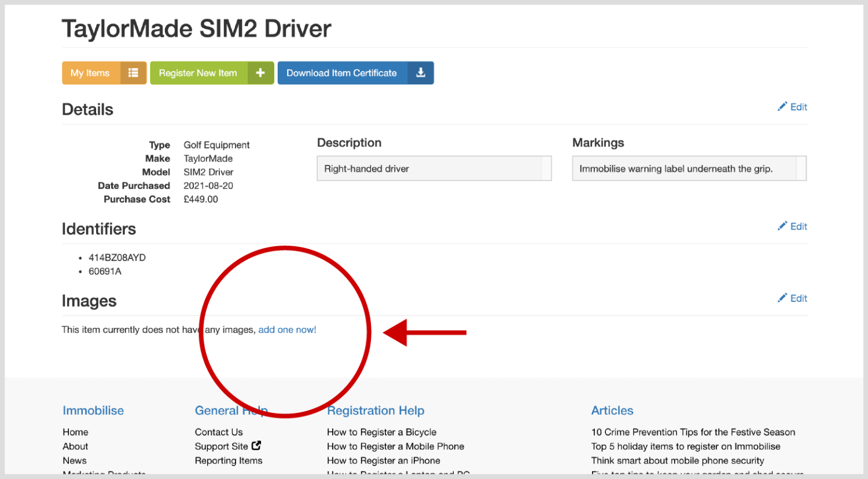Edit the Details section
The height and width of the screenshot is (479, 868).
pos(792,107)
